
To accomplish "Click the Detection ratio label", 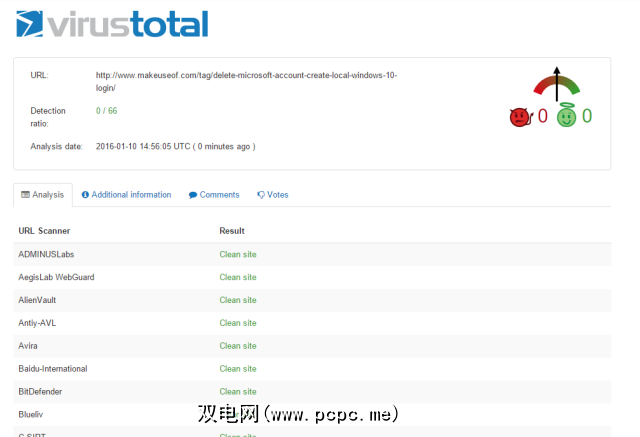I will (x=48, y=117).
